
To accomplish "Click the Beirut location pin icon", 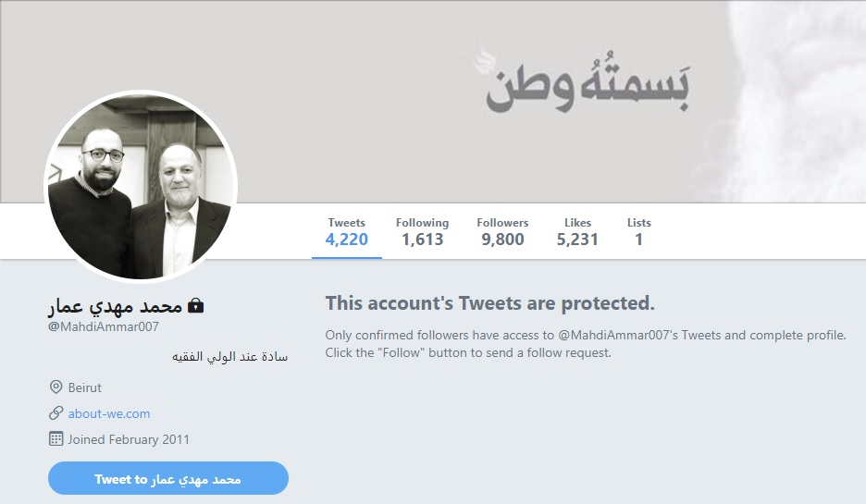I will pyautogui.click(x=56, y=387).
